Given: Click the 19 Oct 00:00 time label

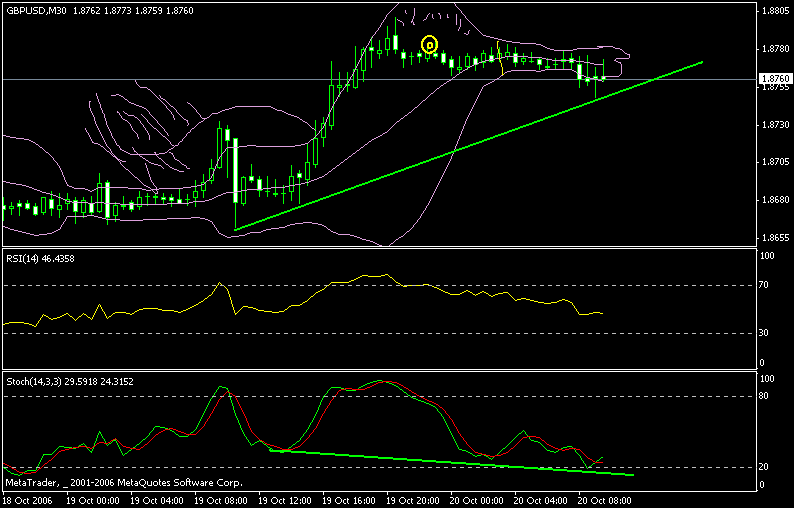Looking at the screenshot, I should coord(93,501).
